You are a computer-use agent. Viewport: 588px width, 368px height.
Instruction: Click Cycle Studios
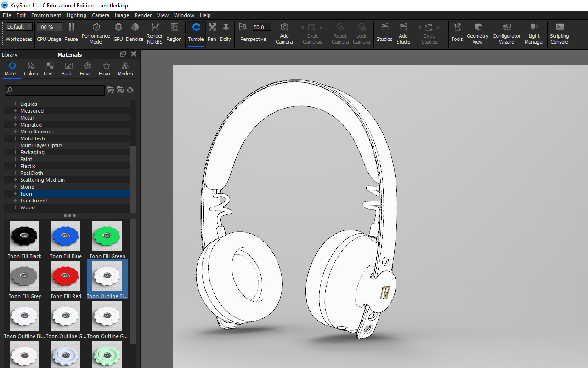coord(430,33)
